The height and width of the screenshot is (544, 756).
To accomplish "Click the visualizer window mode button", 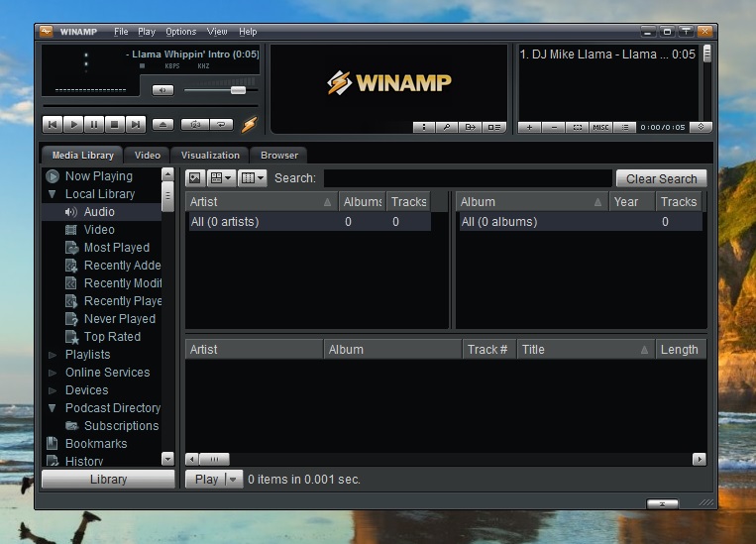I will click(x=494, y=127).
